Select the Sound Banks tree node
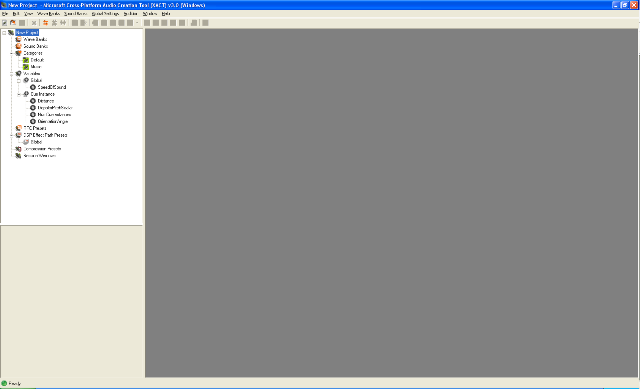Viewport: 640px width, 389px height. 36,46
